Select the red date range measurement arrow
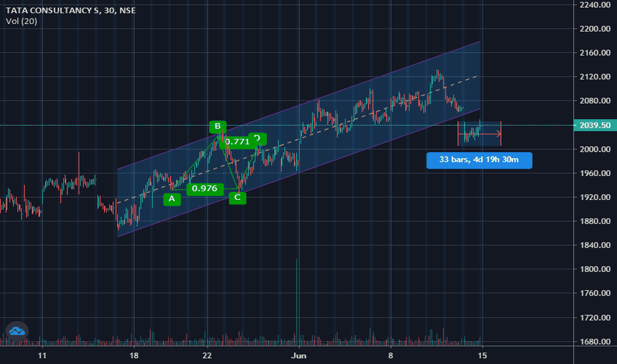 tap(479, 134)
